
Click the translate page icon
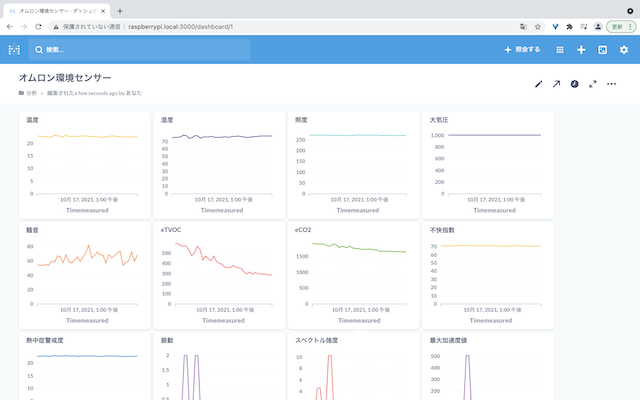coord(523,27)
